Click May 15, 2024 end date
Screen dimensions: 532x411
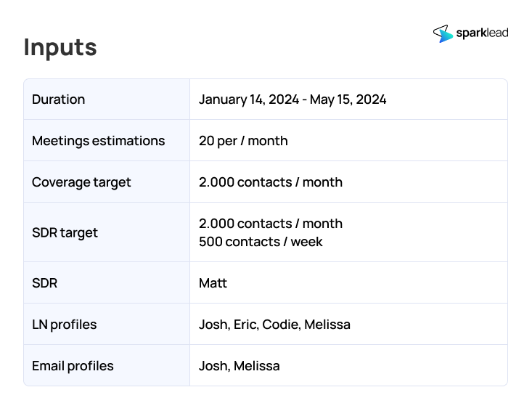point(348,99)
